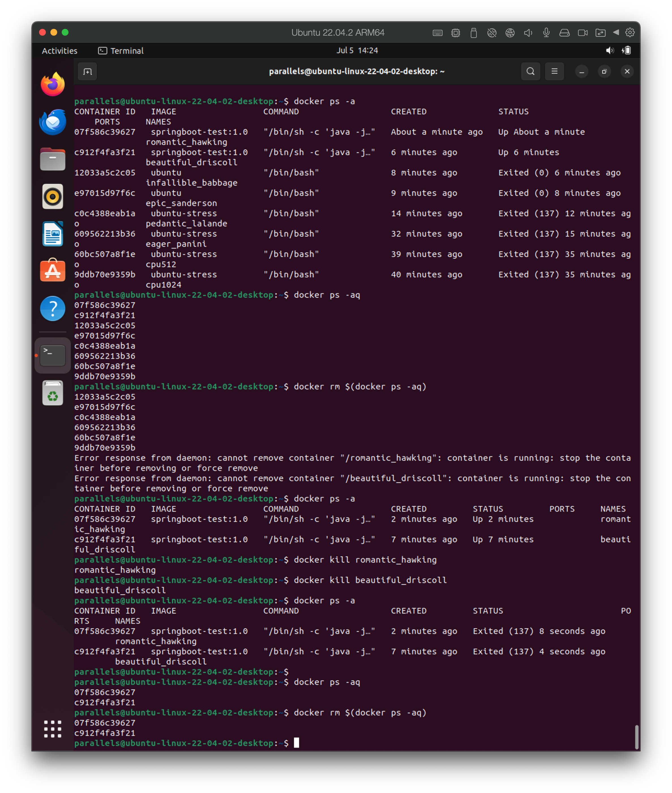Collapse the Parallels toolbar arrow
Image resolution: width=672 pixels, height=793 pixels.
pos(616,32)
